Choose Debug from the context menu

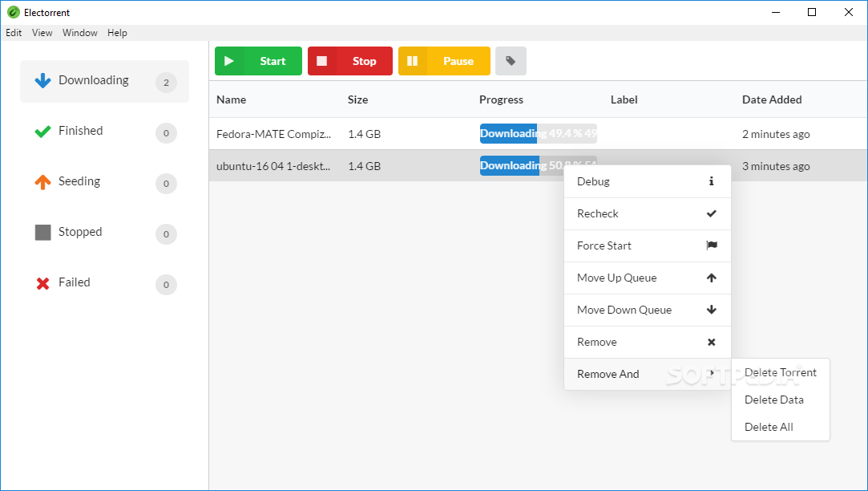pyautogui.click(x=647, y=182)
